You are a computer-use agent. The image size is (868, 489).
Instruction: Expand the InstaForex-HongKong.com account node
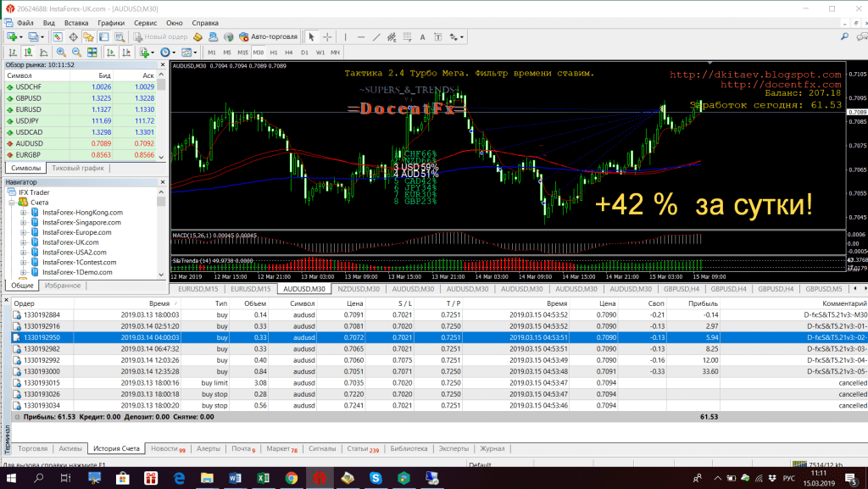coord(23,213)
